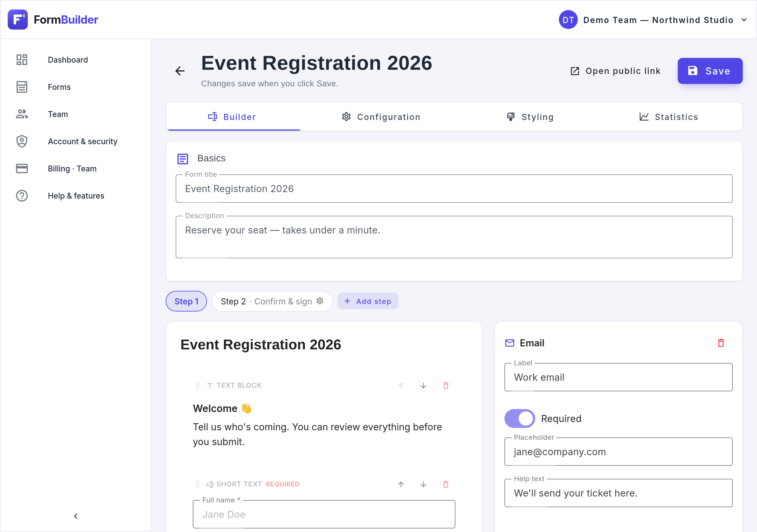Open Step 2 settings gear
The width and height of the screenshot is (757, 532).
tap(320, 301)
